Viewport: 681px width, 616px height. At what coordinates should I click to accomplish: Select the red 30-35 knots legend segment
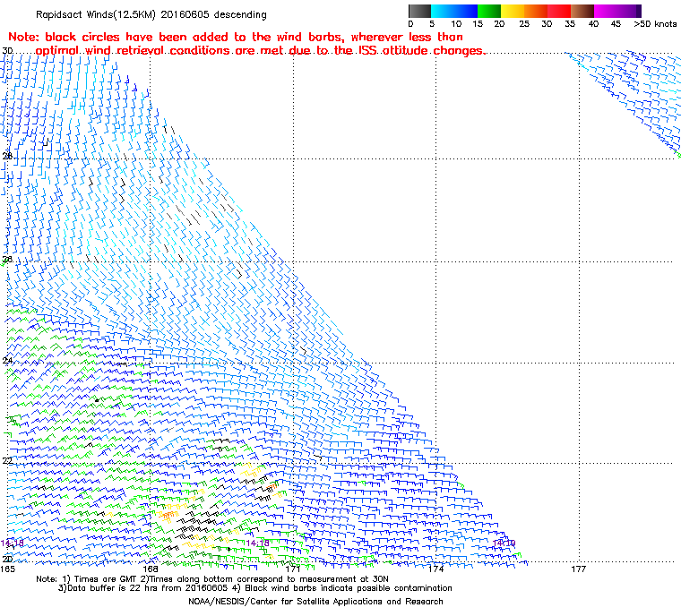pos(559,11)
